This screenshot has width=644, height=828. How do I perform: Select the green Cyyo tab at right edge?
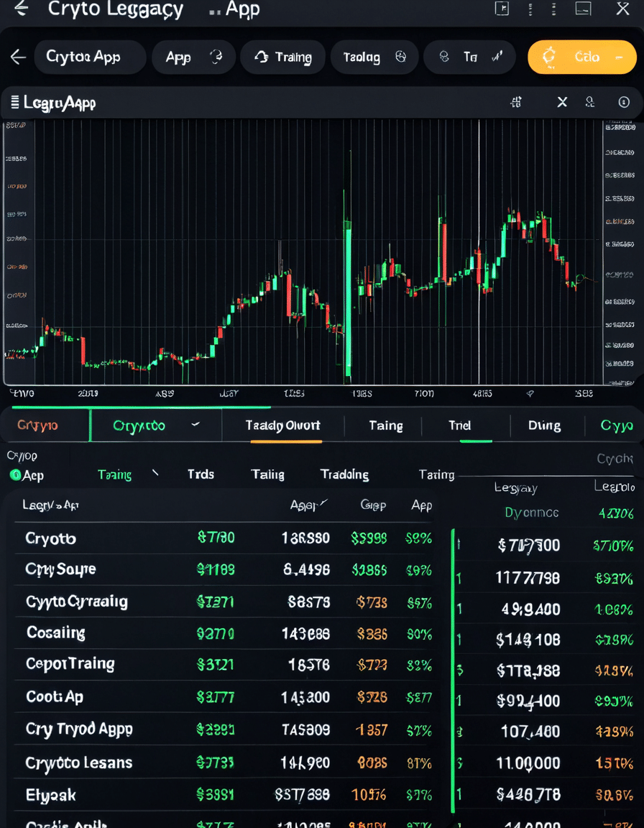pyautogui.click(x=617, y=425)
